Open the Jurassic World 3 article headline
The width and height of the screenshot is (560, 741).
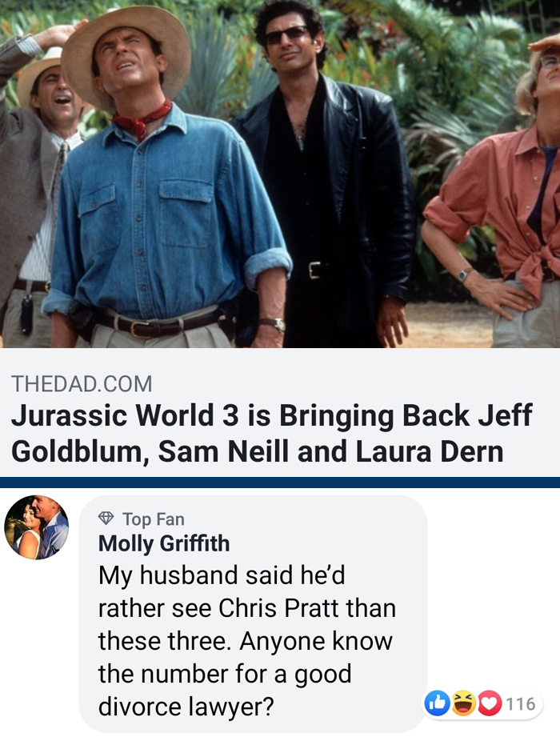click(271, 434)
